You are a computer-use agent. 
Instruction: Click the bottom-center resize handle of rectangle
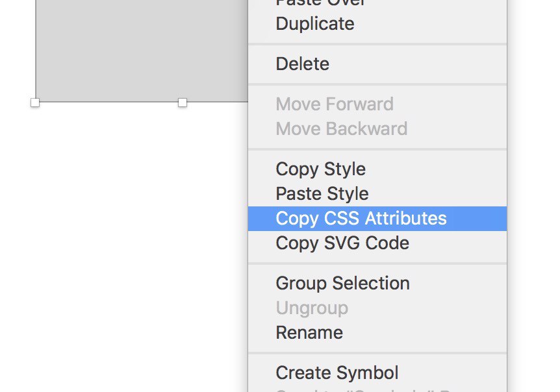click(183, 103)
